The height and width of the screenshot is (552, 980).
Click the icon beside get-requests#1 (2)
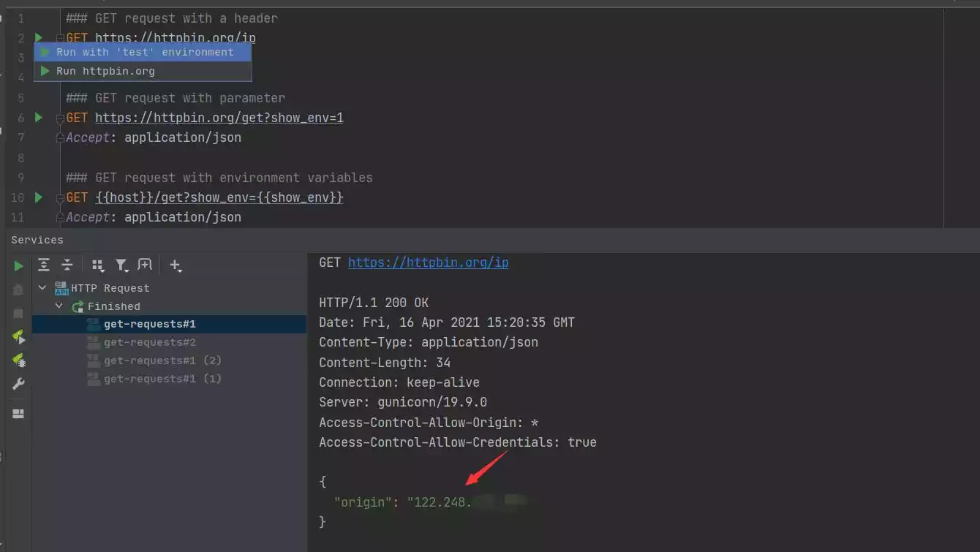coord(93,360)
